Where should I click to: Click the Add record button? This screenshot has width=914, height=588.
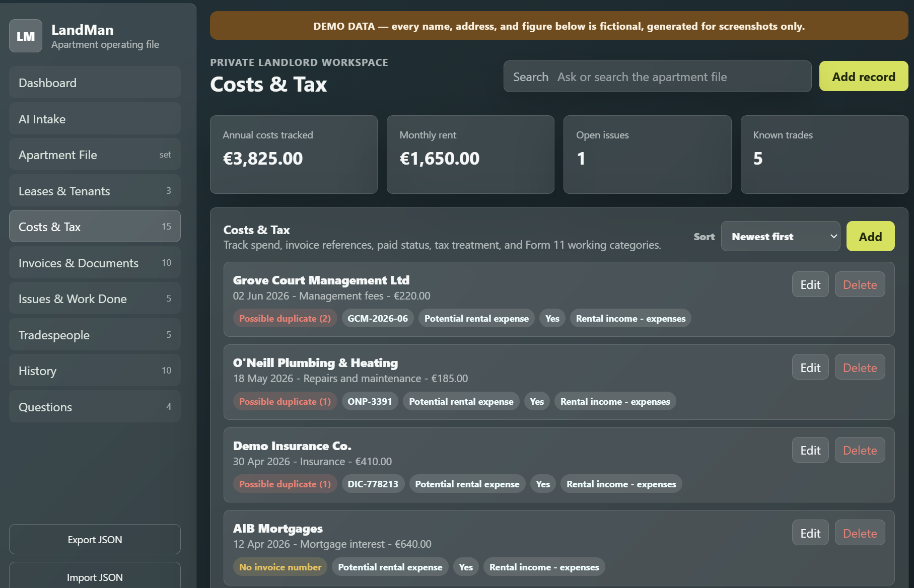[x=864, y=77]
